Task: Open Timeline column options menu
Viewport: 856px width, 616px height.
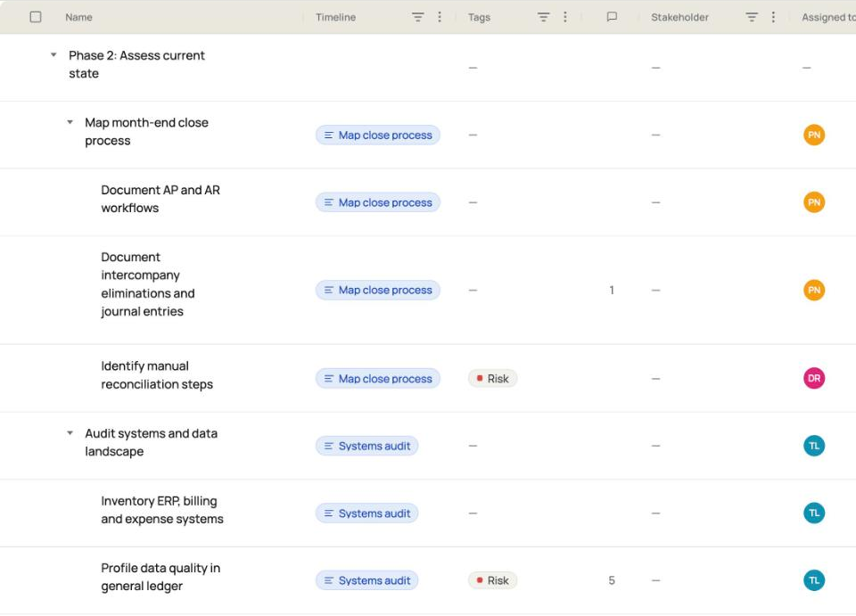Action: coord(440,17)
